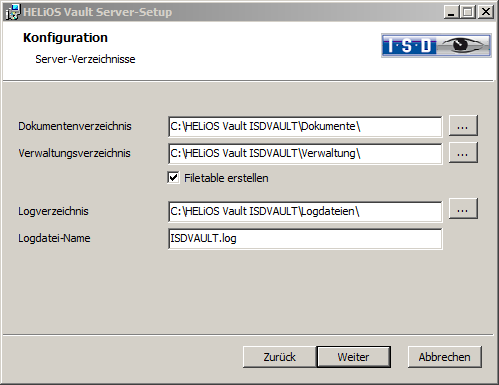This screenshot has height=385, width=499.
Task: Click into the Verwaltungsverzeichnis path field
Action: (305, 154)
